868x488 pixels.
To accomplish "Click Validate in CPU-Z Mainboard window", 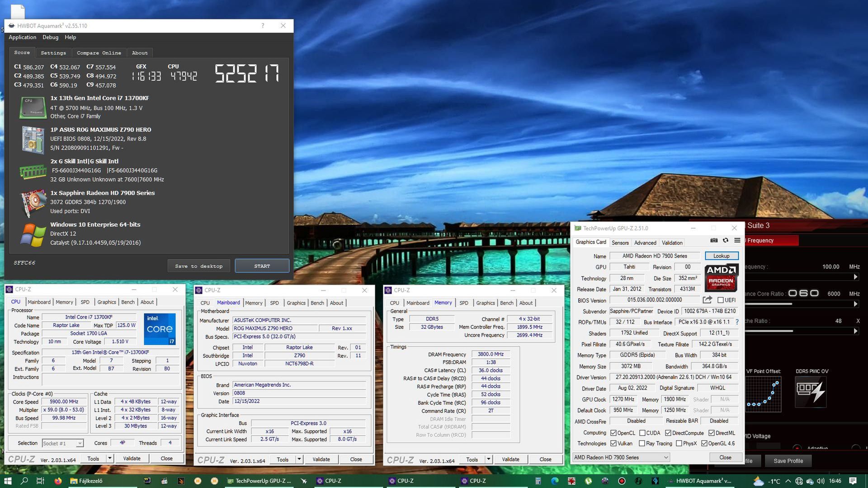I will tap(321, 459).
